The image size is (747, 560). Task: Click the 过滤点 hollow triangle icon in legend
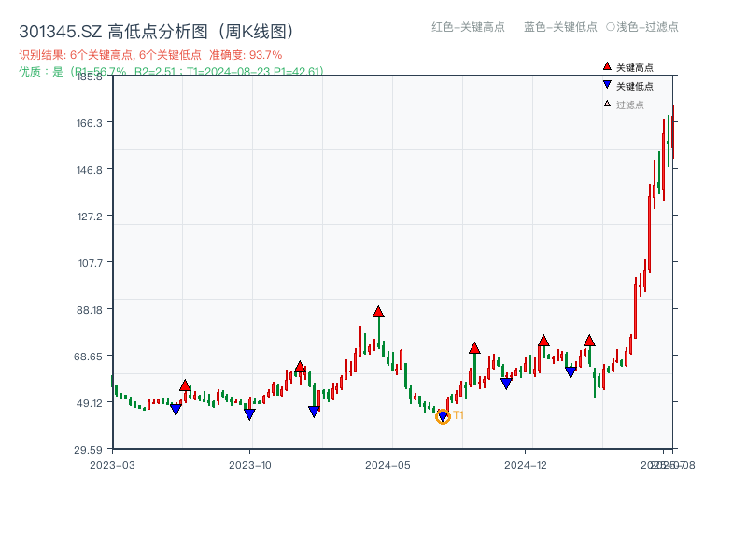(605, 102)
